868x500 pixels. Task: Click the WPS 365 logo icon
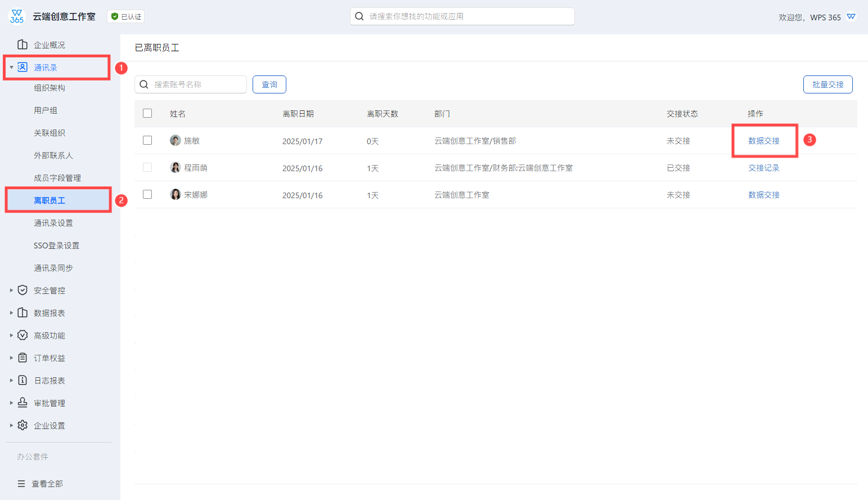click(x=17, y=16)
